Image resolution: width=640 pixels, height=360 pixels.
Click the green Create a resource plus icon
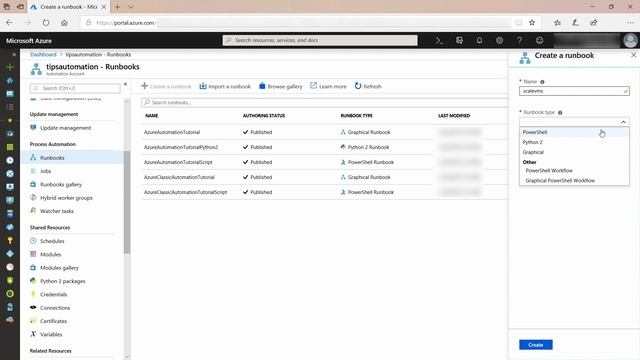[x=10, y=67]
